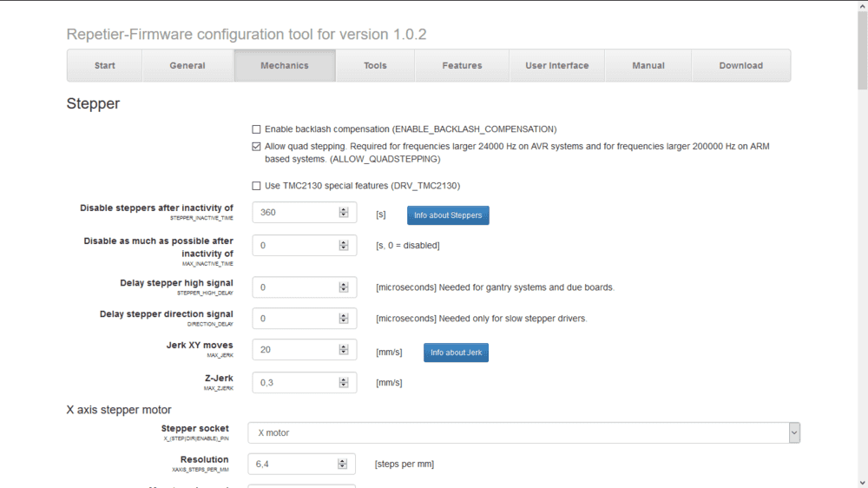
Task: Click spinner arrows on Jerk XY moves field
Action: [x=344, y=349]
